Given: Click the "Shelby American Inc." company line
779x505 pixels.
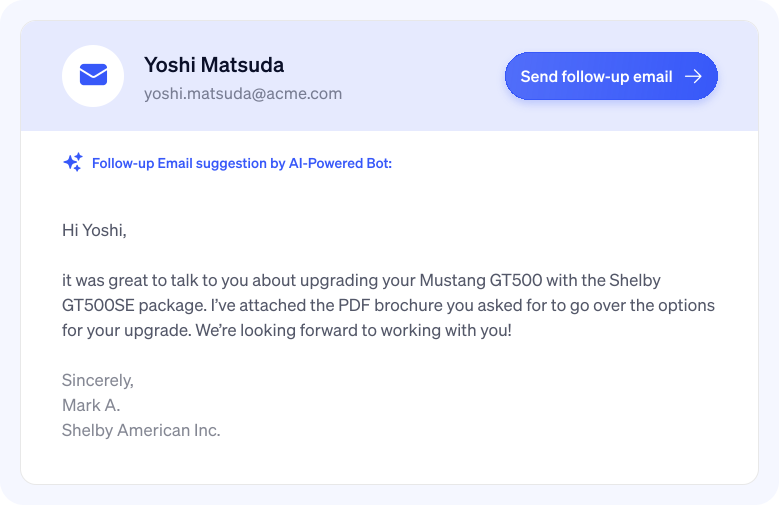Looking at the screenshot, I should coord(141,430).
